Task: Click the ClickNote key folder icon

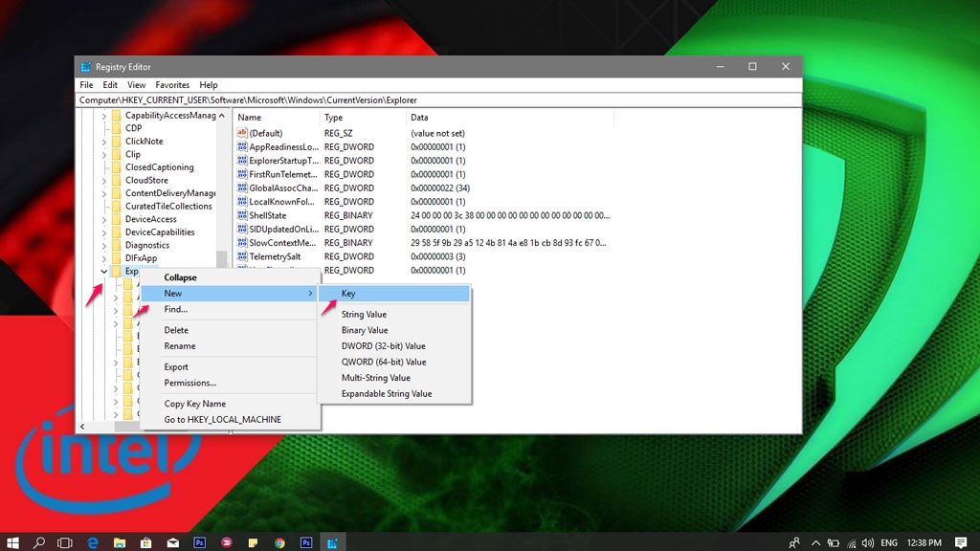Action: click(x=116, y=142)
